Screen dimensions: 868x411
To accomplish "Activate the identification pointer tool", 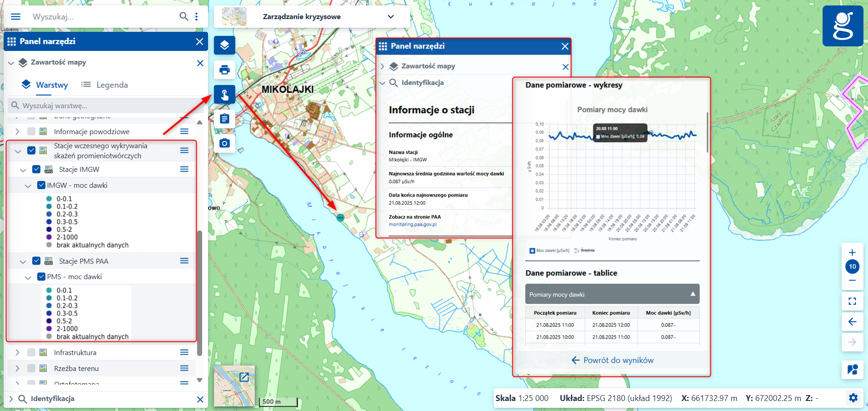I will (224, 95).
